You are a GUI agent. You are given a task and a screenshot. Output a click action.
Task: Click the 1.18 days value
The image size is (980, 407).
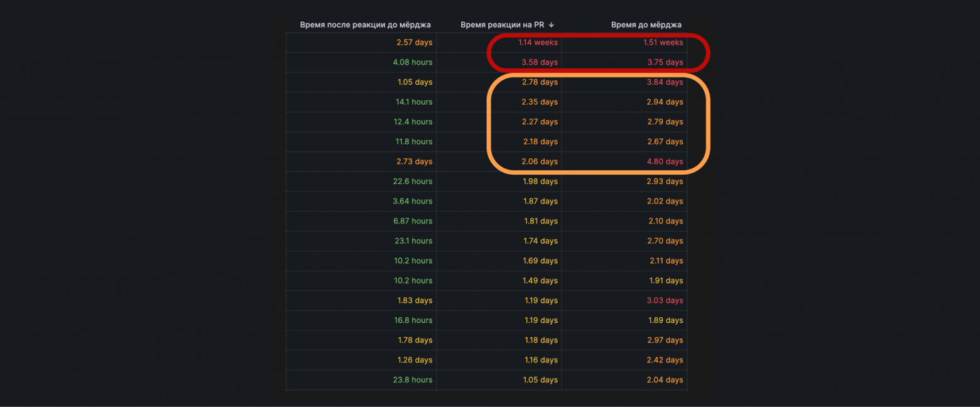click(x=541, y=340)
